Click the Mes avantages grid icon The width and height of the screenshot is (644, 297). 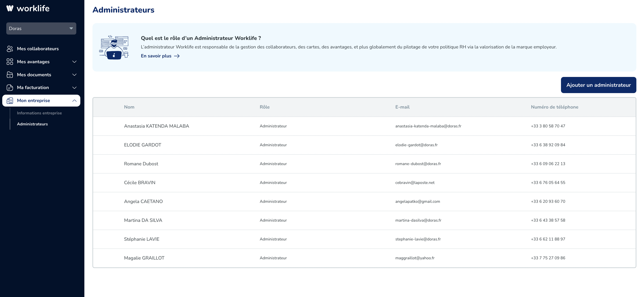[10, 62]
